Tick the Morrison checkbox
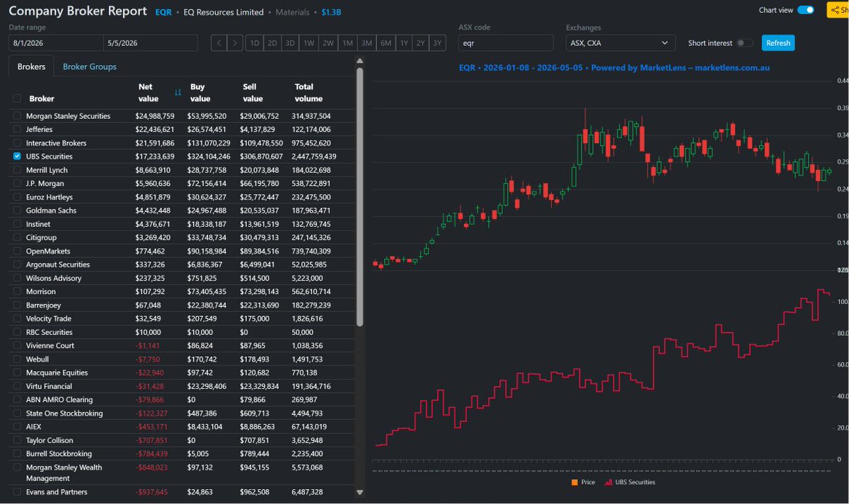Image resolution: width=849 pixels, height=504 pixels. (x=17, y=291)
